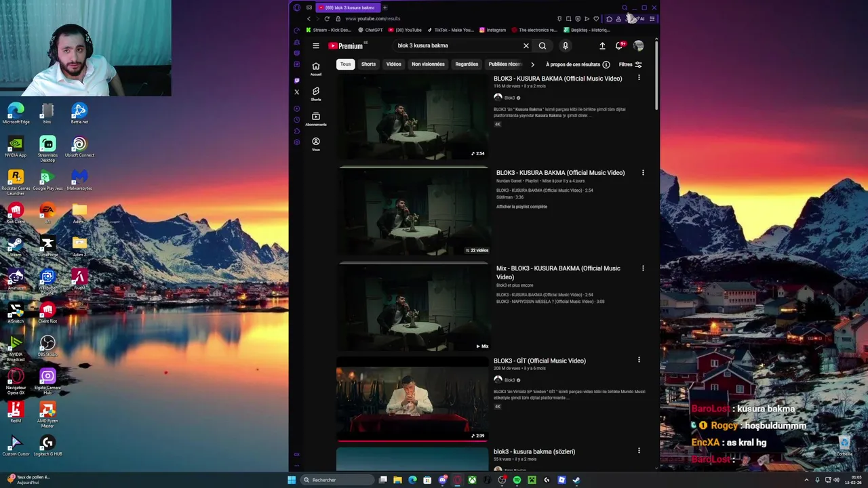Reload the page in Opera GX

coord(327,19)
